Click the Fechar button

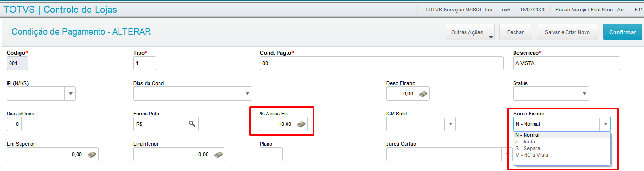click(x=515, y=32)
